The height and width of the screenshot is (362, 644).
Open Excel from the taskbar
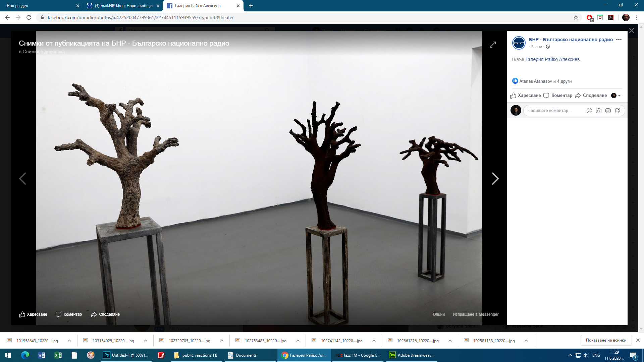[58, 355]
